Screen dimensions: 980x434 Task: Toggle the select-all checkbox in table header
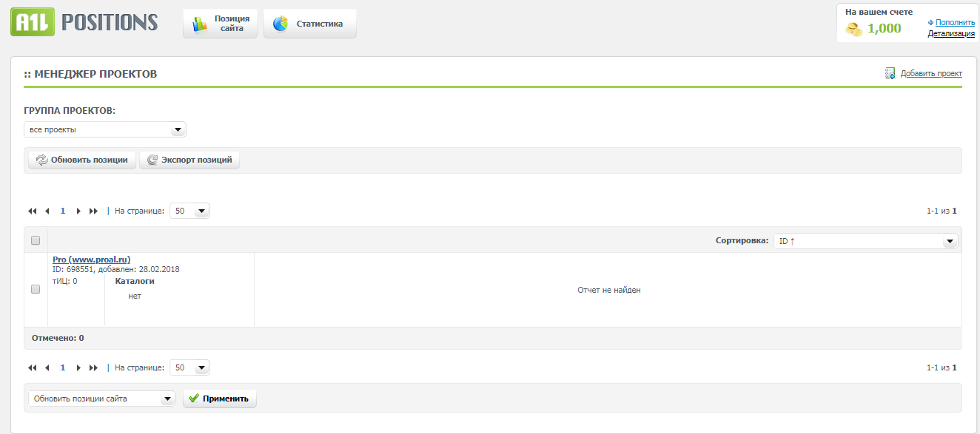36,240
